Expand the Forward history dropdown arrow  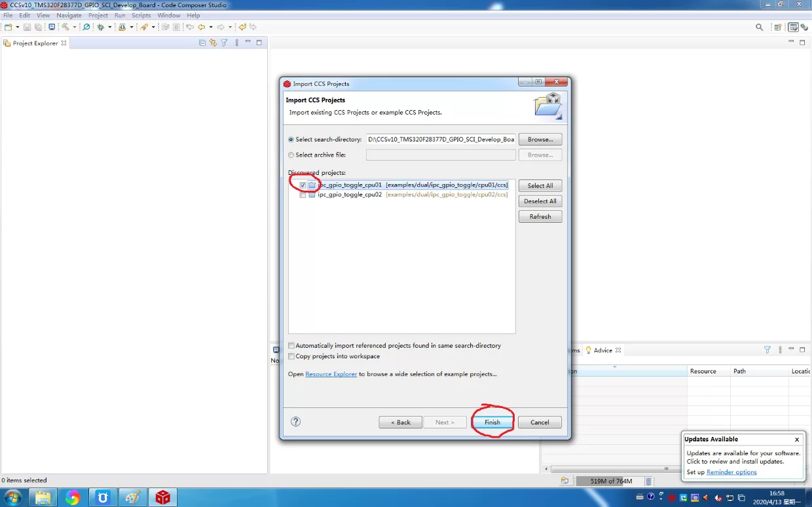pos(231,27)
